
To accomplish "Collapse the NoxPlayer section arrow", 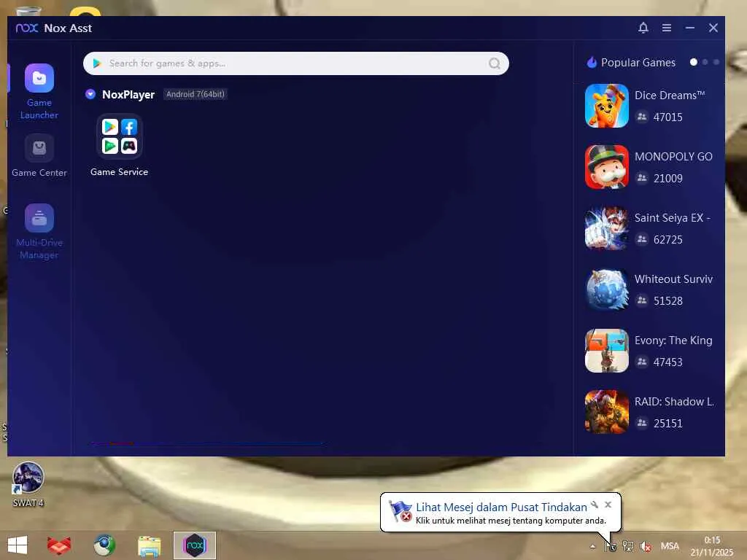I will pyautogui.click(x=90, y=94).
